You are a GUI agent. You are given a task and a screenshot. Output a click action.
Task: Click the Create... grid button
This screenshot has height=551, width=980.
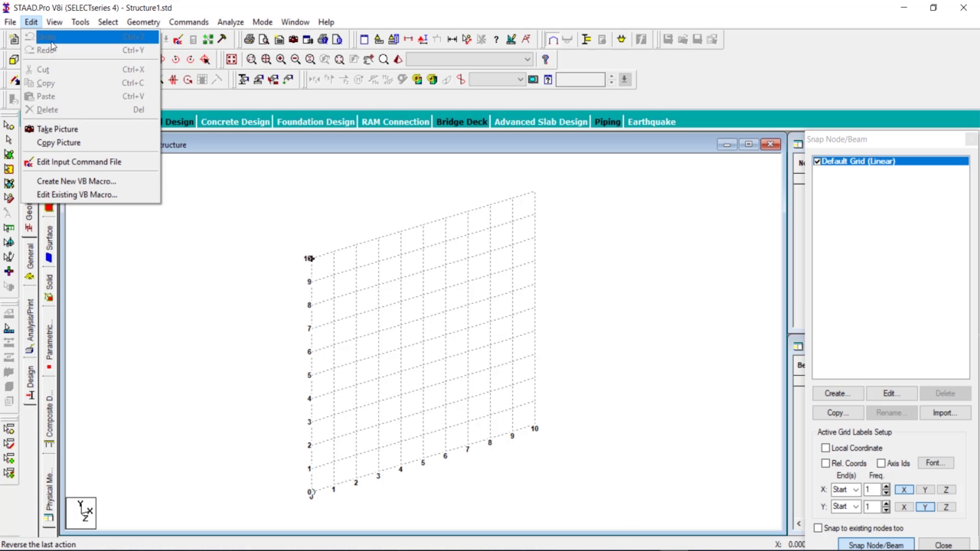pyautogui.click(x=838, y=393)
